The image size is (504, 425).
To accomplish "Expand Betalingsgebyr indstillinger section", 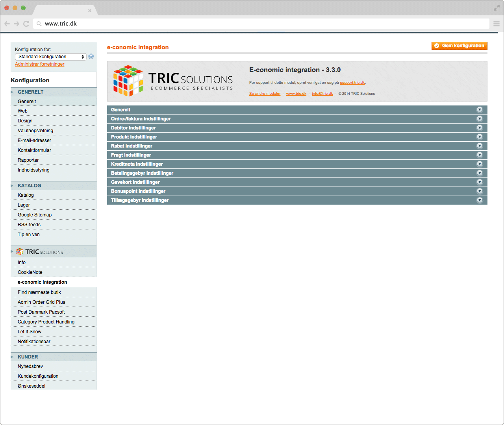I will [x=297, y=173].
